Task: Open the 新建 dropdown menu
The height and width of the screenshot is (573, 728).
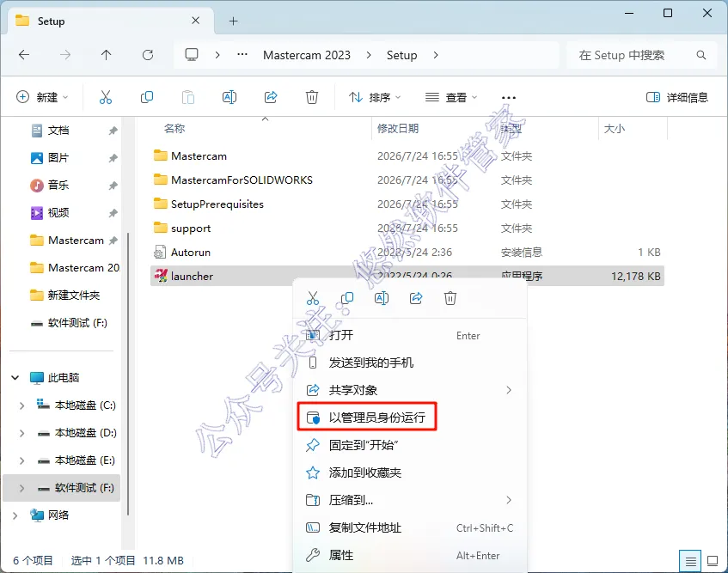Action: (x=42, y=97)
